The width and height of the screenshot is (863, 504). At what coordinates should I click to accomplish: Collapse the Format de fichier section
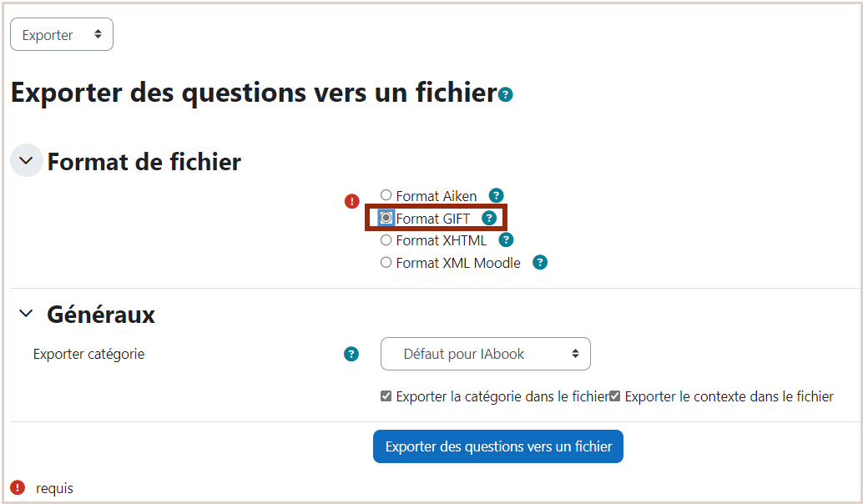tap(27, 160)
